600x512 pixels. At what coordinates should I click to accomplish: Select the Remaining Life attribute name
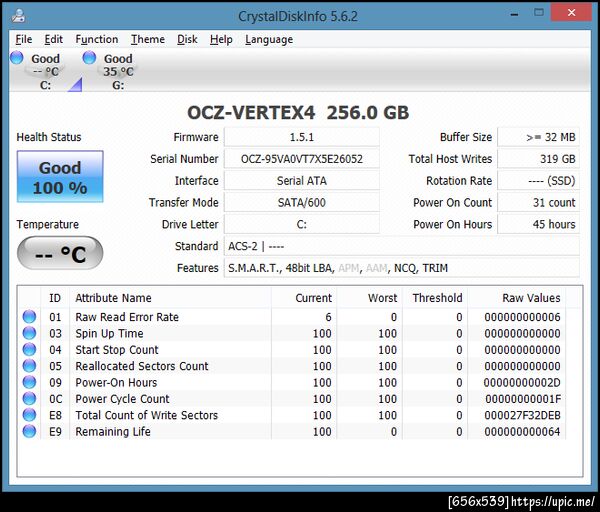point(113,432)
